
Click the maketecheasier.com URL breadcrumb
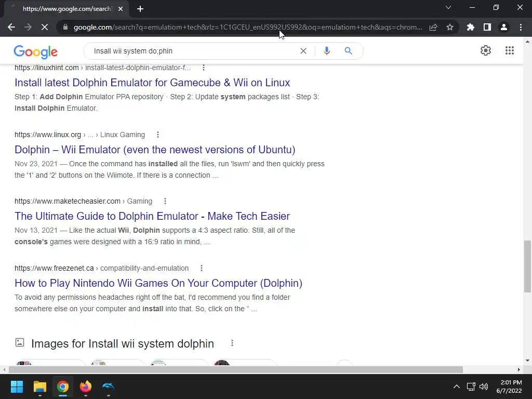click(x=84, y=201)
